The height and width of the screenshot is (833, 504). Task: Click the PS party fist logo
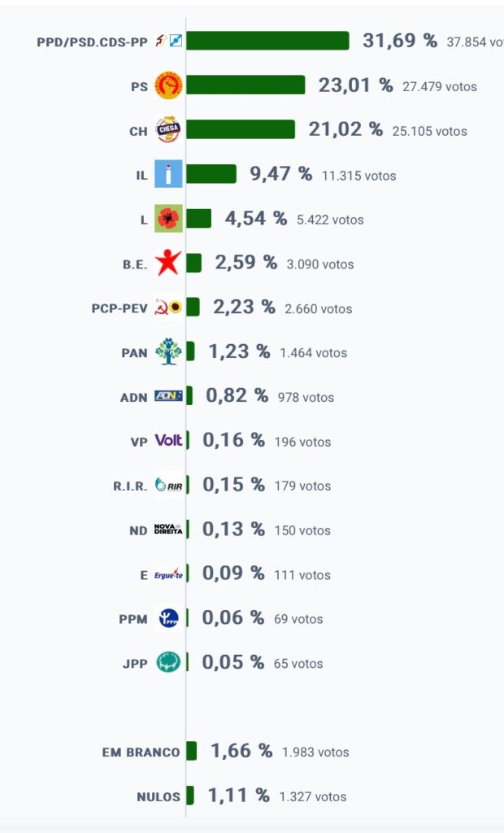point(168,85)
